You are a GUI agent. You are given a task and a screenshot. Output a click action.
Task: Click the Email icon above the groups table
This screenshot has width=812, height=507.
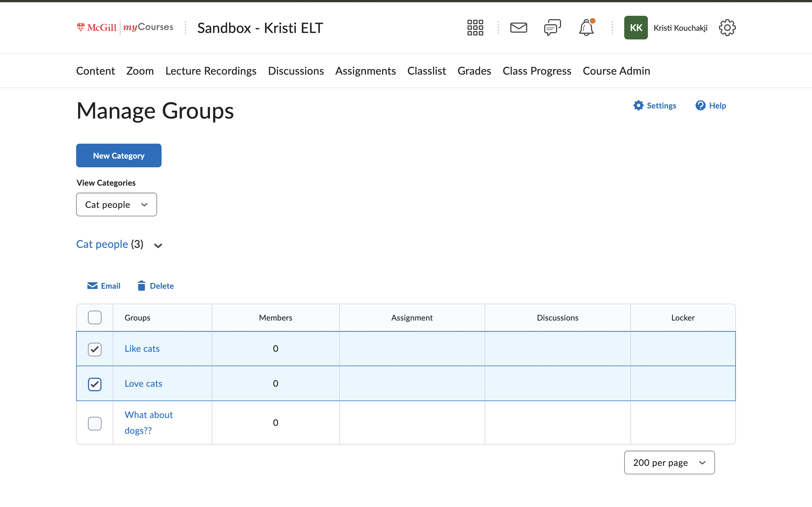pos(104,285)
